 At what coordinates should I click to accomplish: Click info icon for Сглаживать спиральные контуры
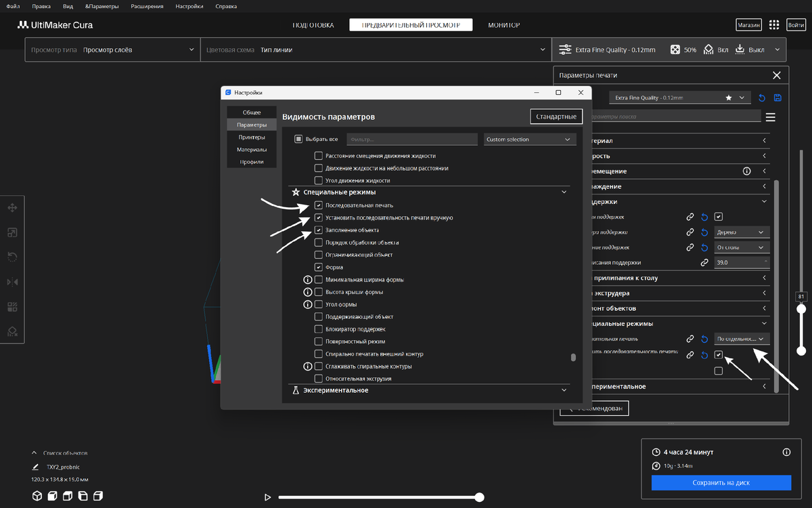pos(307,366)
